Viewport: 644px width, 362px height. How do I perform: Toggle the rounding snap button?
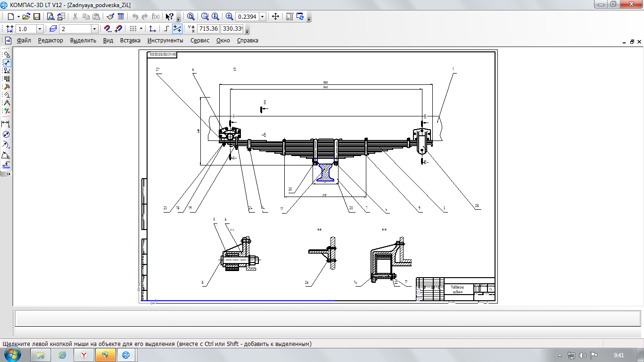pyautogui.click(x=177, y=29)
